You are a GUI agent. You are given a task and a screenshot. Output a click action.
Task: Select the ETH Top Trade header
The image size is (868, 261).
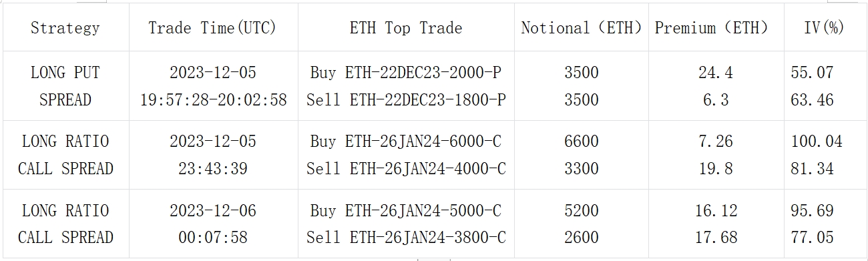(405, 28)
